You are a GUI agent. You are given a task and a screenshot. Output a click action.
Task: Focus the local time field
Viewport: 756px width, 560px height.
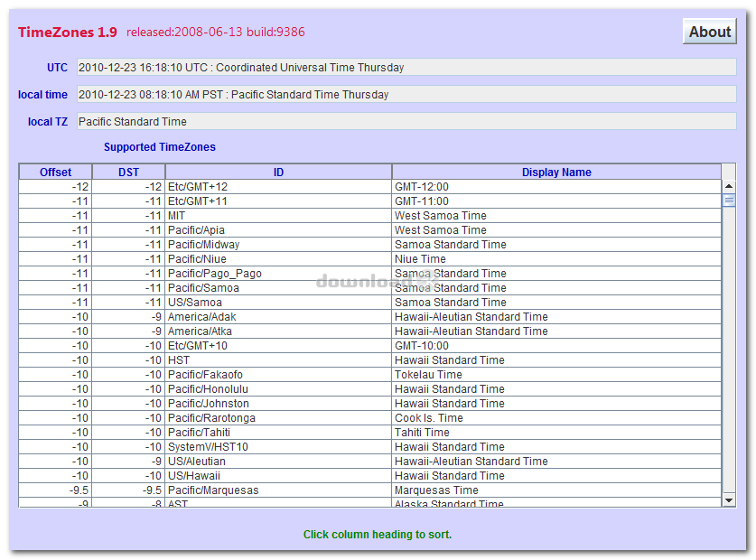(406, 94)
